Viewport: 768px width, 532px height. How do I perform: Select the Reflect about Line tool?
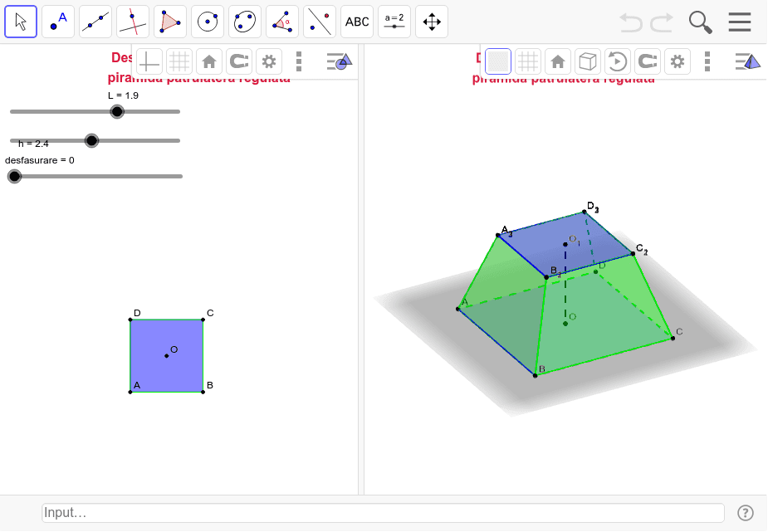(320, 22)
